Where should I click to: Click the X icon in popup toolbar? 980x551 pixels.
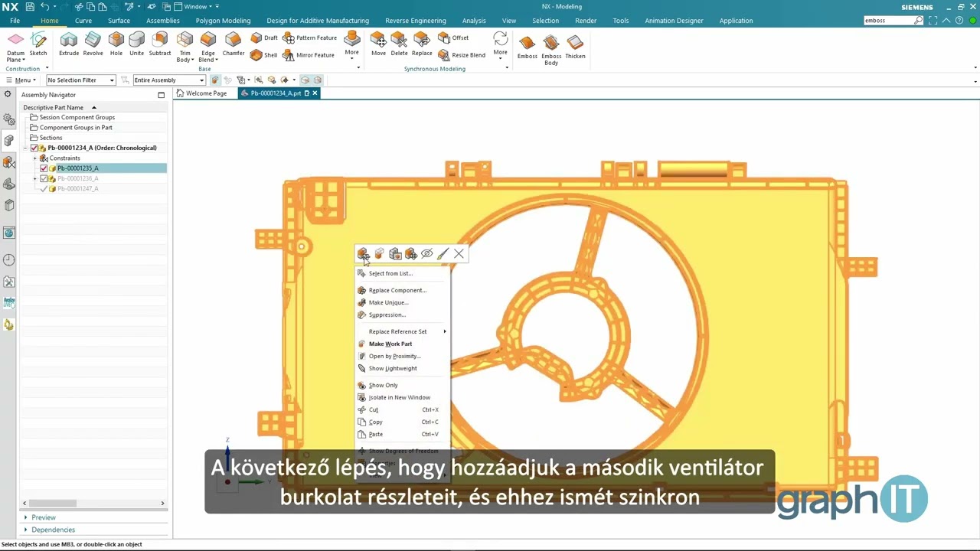[x=459, y=254]
